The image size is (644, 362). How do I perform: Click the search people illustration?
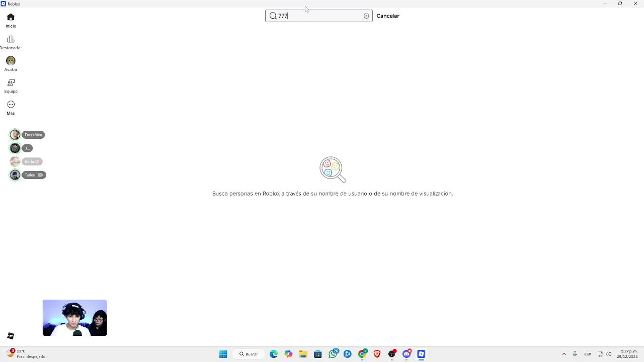click(333, 170)
